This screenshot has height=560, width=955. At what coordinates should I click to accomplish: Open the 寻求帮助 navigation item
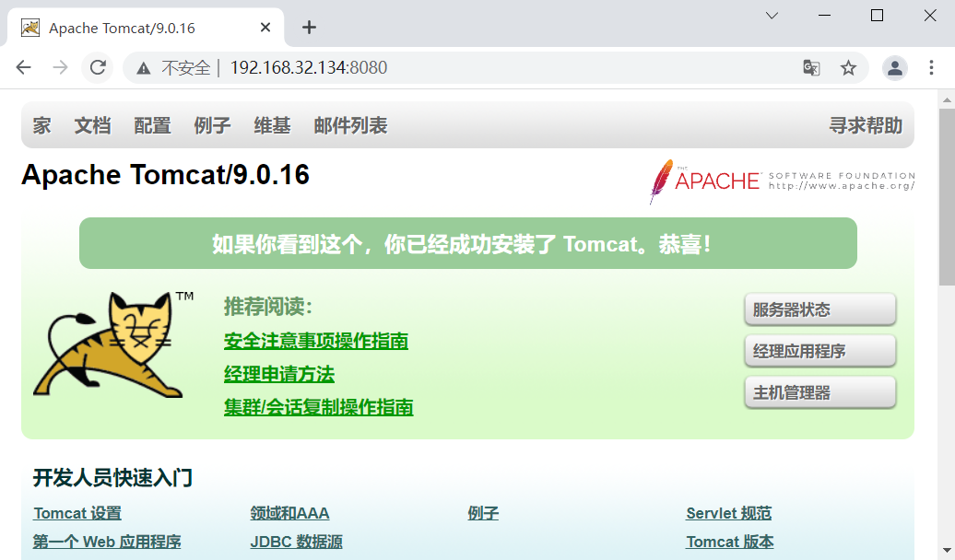click(866, 126)
